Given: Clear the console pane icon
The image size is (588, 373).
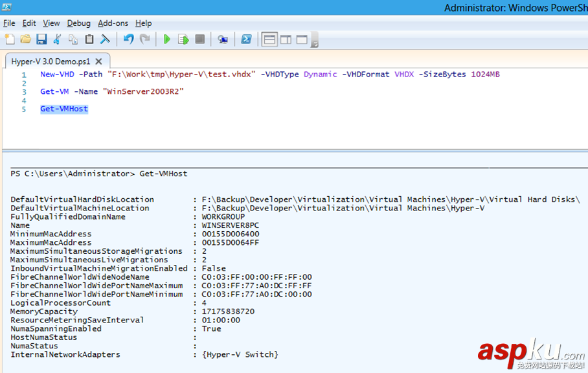Looking at the screenshot, I should coord(105,40).
